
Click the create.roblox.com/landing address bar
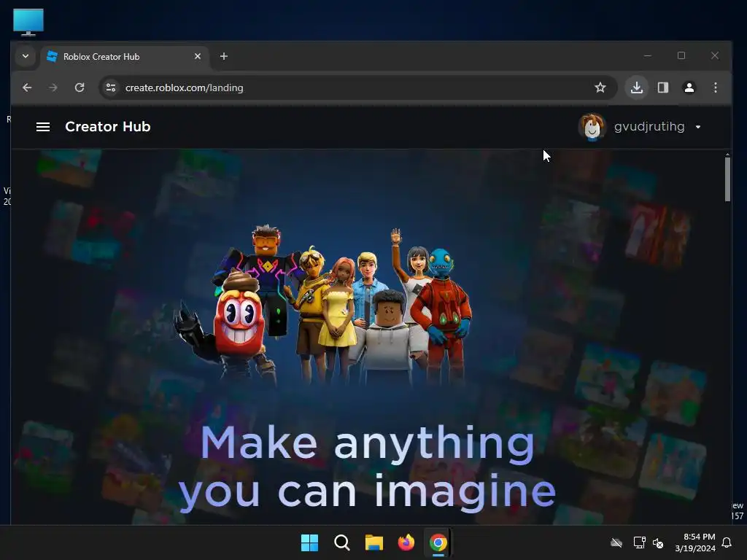point(358,87)
